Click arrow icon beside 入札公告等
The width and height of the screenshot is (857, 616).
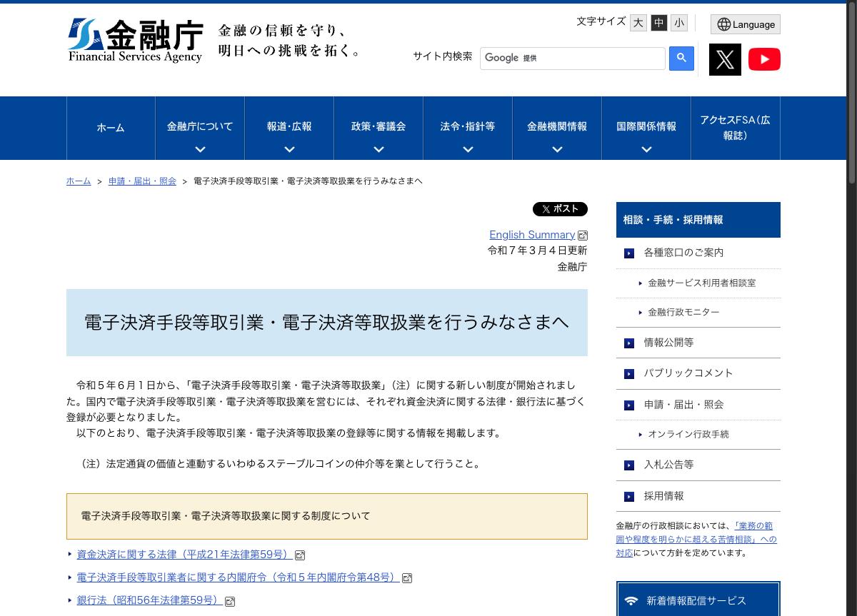629,465
